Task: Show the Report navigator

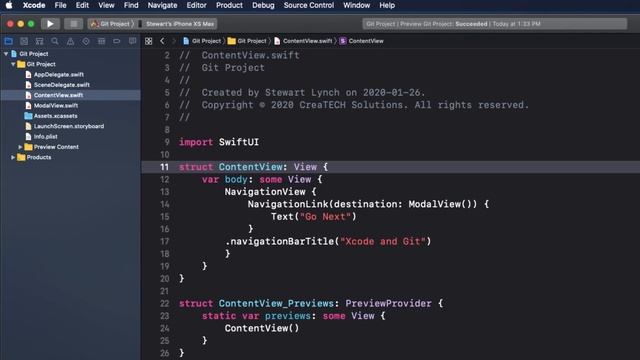Action: point(132,41)
